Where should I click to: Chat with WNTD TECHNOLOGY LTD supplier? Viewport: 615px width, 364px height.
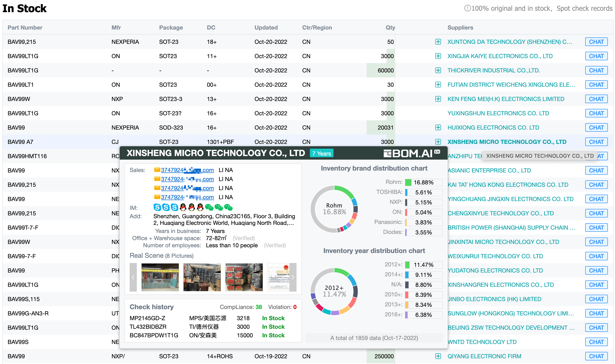pyautogui.click(x=596, y=342)
